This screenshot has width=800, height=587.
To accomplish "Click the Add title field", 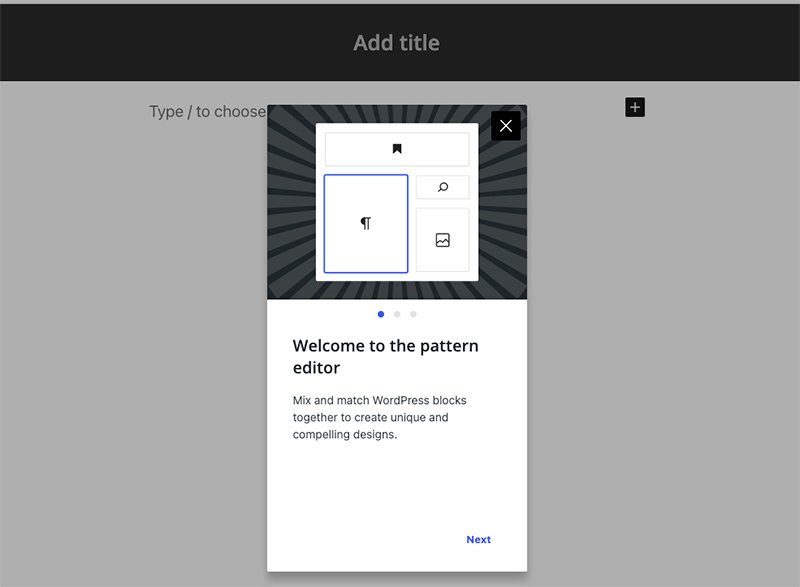I will point(396,43).
